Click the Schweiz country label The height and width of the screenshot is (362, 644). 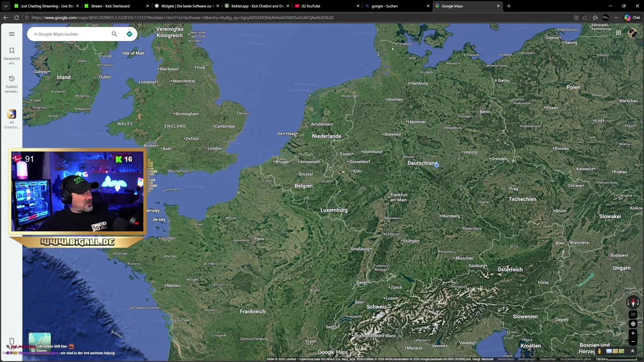376,307
